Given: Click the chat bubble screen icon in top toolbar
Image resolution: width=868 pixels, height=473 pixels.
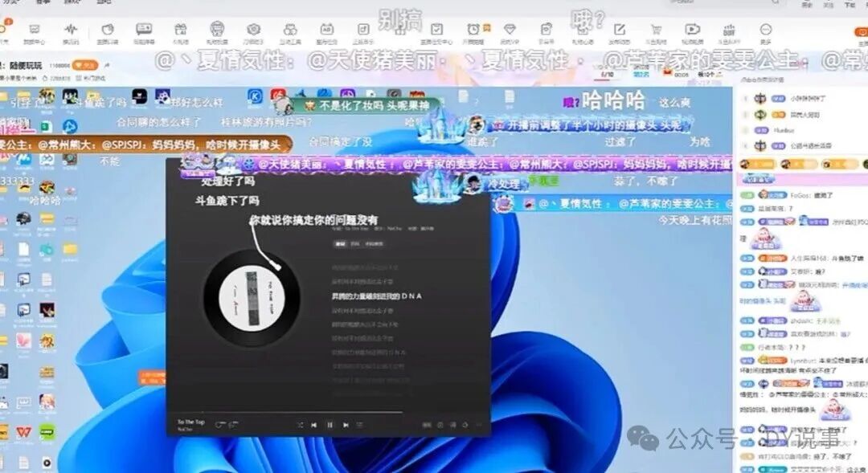Looking at the screenshot, I should point(144,30).
